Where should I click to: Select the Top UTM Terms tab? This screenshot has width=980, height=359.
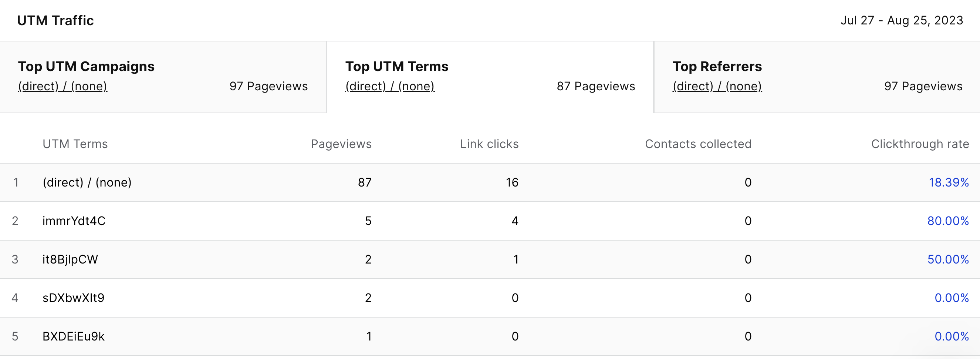[x=490, y=77]
